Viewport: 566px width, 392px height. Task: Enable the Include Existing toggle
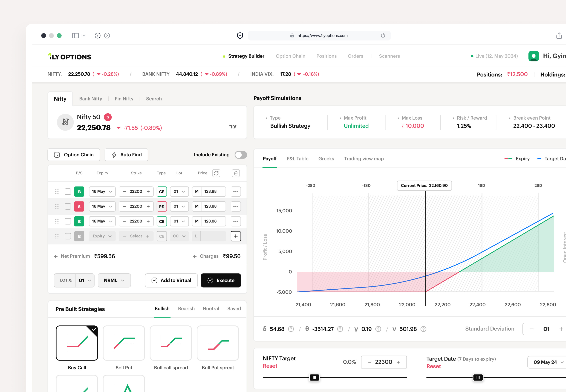pos(240,155)
